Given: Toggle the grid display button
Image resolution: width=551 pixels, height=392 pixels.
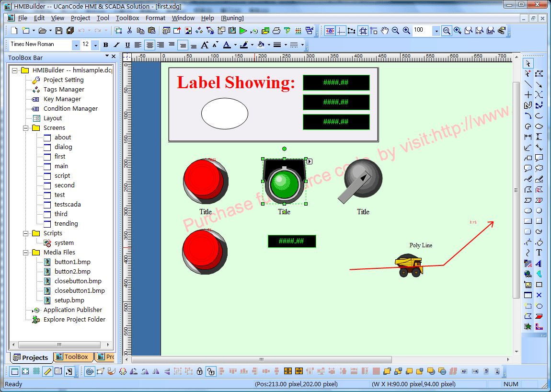Looking at the screenshot, I should 36,371.
